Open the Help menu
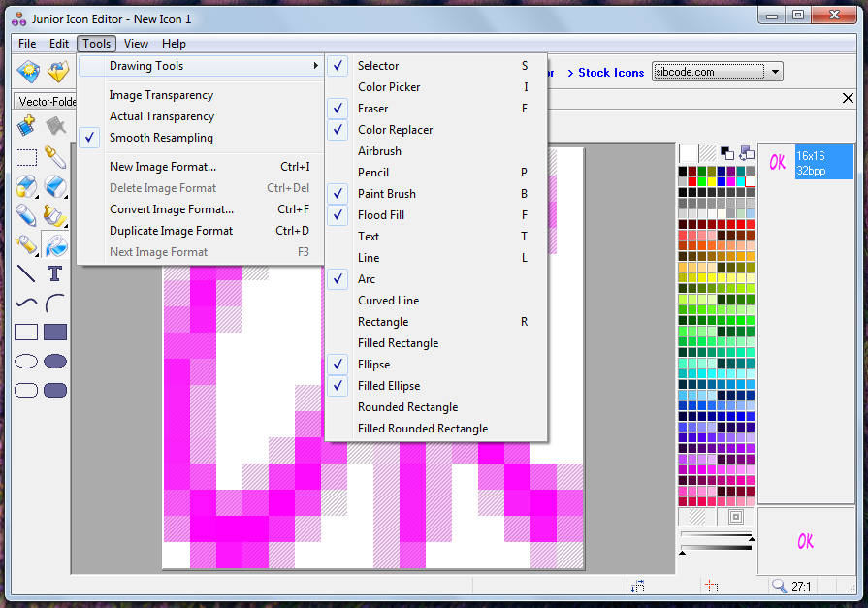This screenshot has width=868, height=608. [x=174, y=44]
